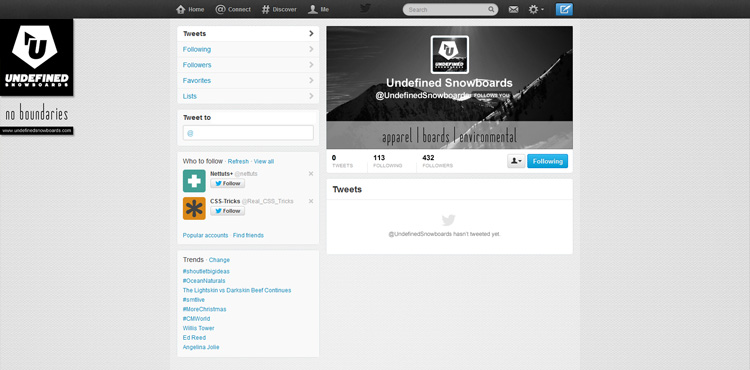Click the 0 Tweets stat
Viewport: 750px width, 370px height.
(342, 161)
